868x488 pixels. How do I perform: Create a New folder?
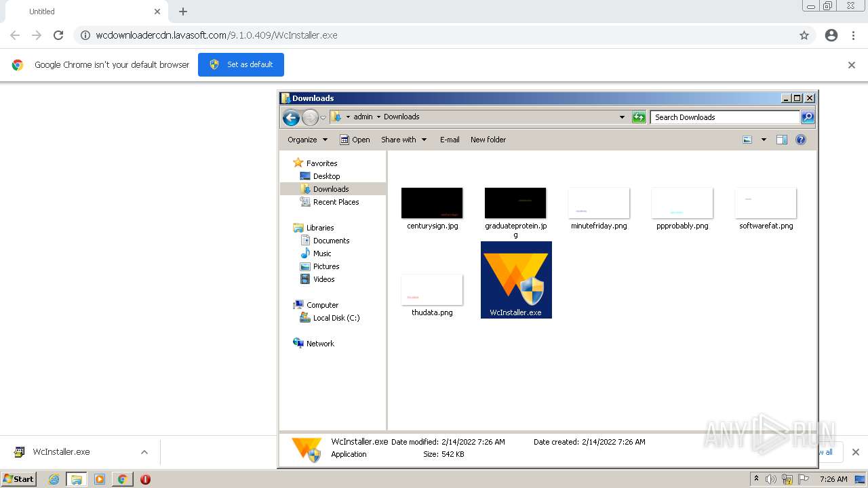pos(488,140)
